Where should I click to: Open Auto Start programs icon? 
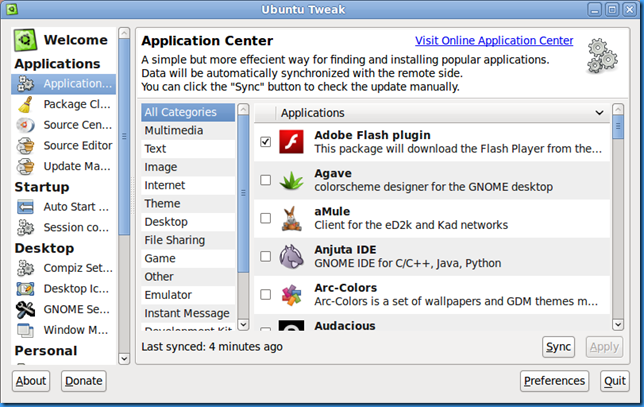click(x=25, y=207)
